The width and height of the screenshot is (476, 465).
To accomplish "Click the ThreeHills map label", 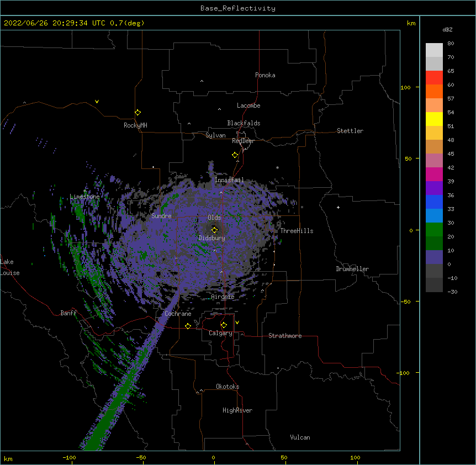I will (x=297, y=231).
